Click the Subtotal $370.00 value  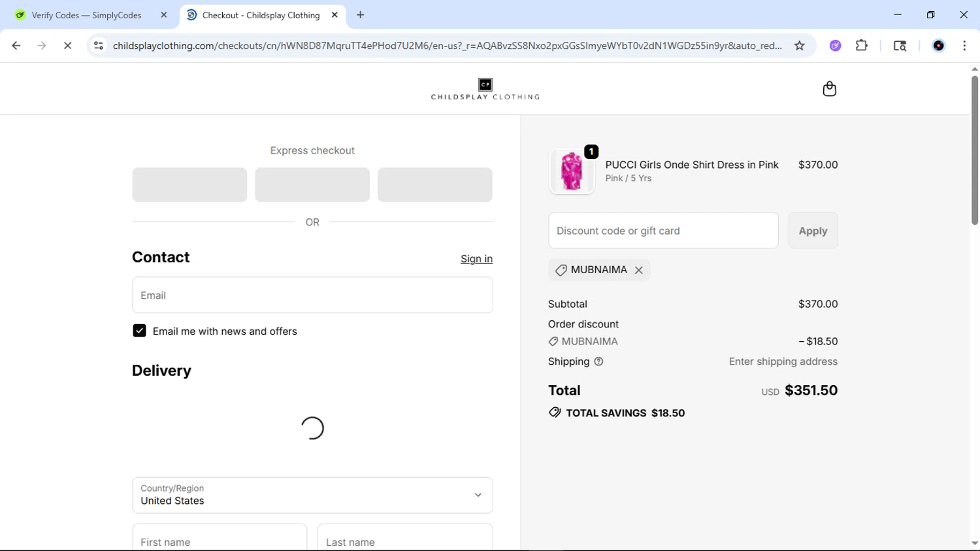point(818,304)
